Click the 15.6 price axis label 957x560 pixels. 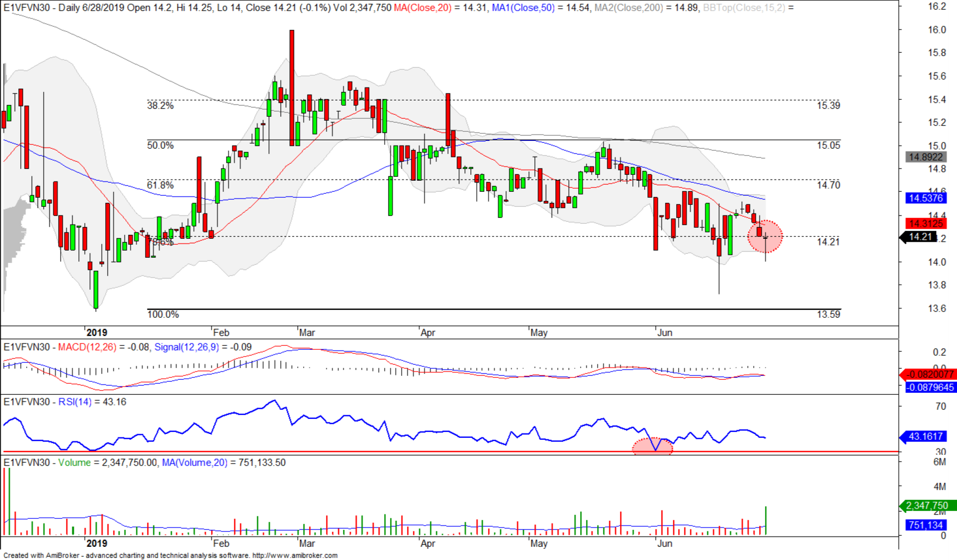937,76
